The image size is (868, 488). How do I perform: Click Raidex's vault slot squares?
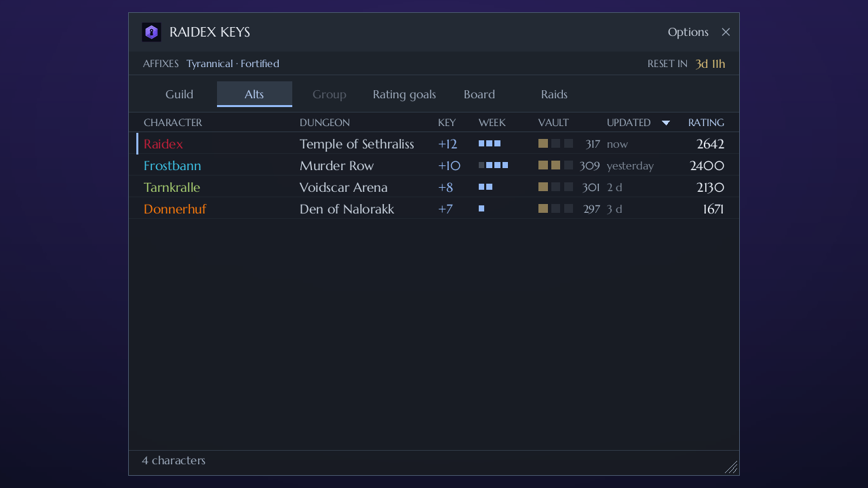[x=556, y=144]
